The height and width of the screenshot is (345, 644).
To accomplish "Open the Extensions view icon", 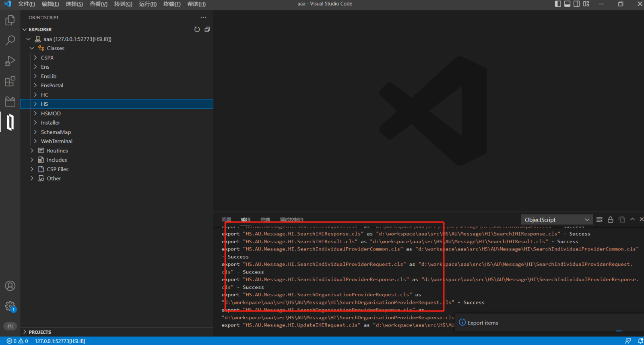I will click(10, 81).
